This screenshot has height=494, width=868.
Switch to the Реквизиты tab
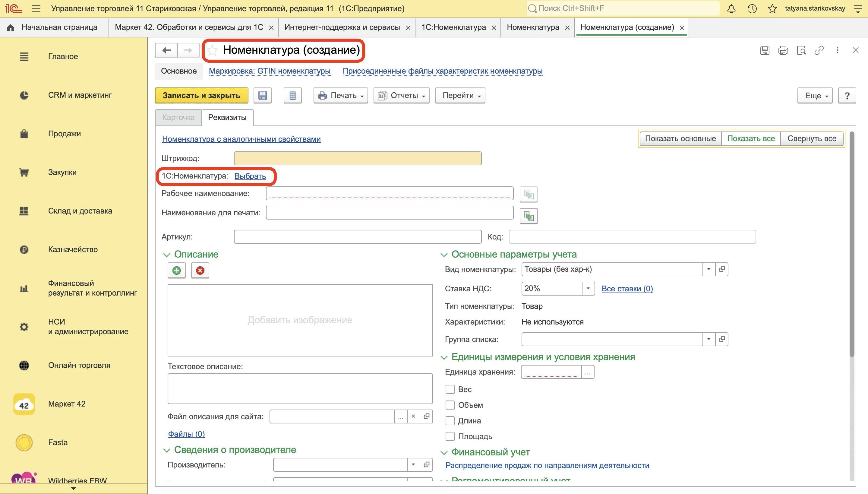coord(227,117)
